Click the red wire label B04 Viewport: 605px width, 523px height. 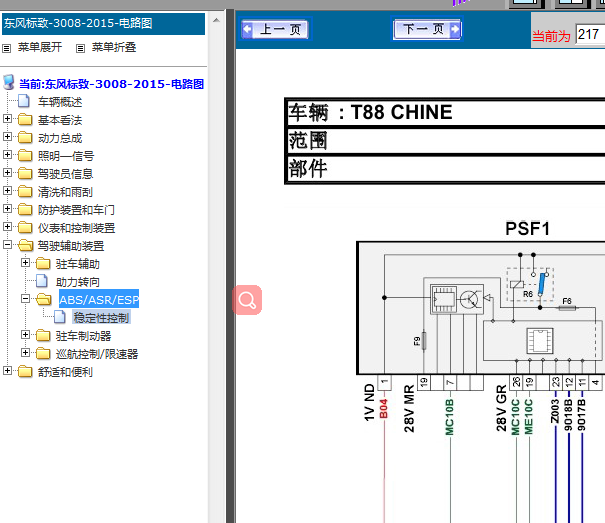pyautogui.click(x=383, y=409)
